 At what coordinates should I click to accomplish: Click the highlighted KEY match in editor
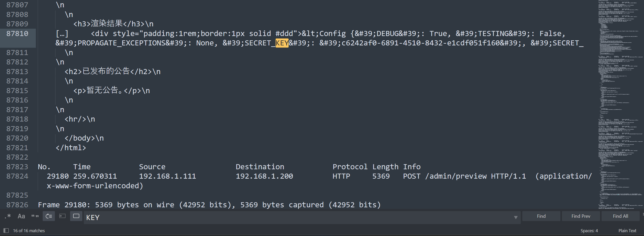pyautogui.click(x=282, y=43)
